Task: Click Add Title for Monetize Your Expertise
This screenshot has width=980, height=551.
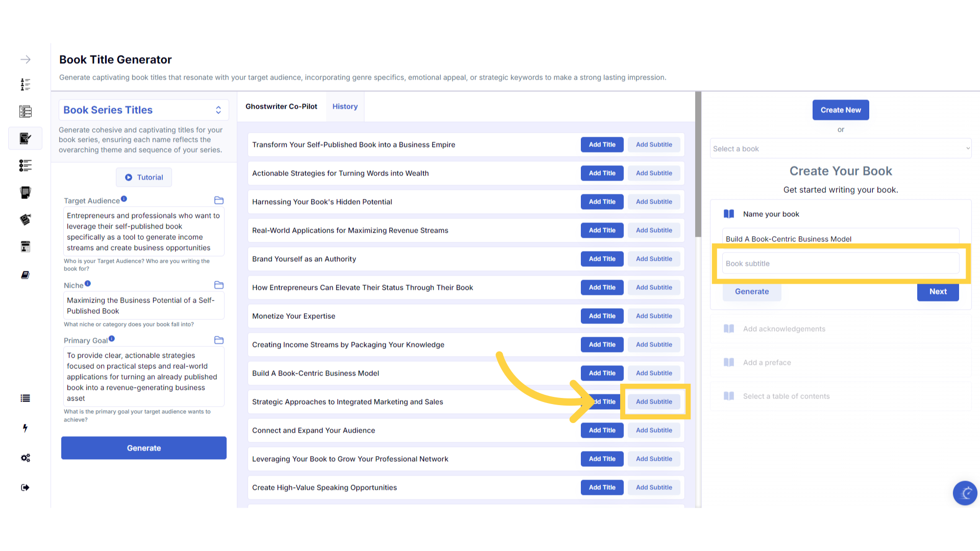Action: 602,316
